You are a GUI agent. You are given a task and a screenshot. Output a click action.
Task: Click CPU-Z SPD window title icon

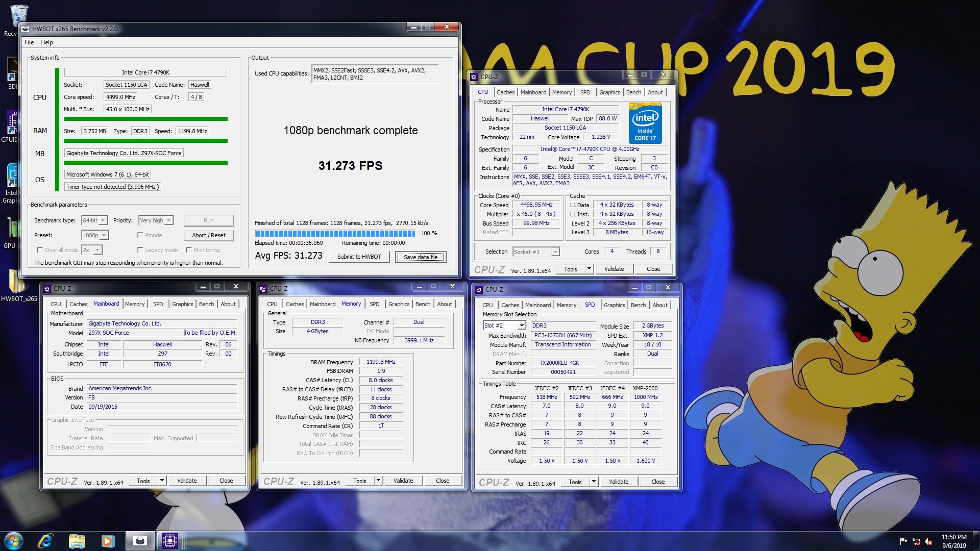pyautogui.click(x=479, y=289)
